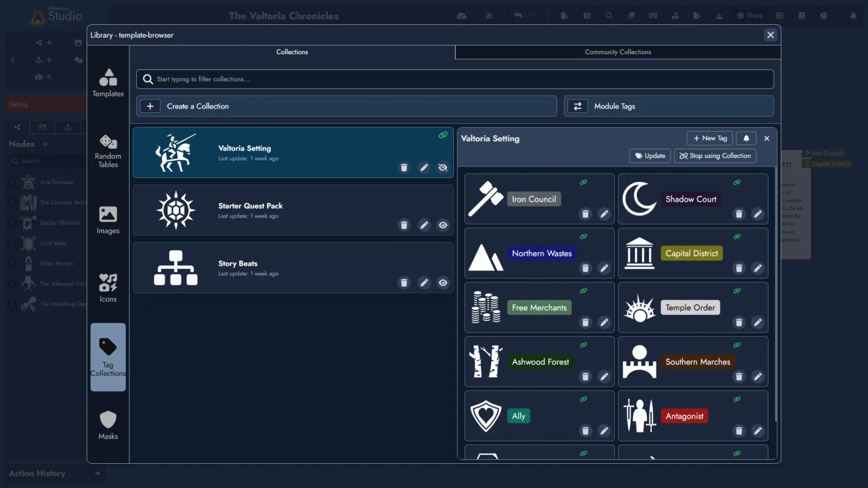Edit the Shadow Court tag
The height and width of the screenshot is (488, 868).
(758, 214)
